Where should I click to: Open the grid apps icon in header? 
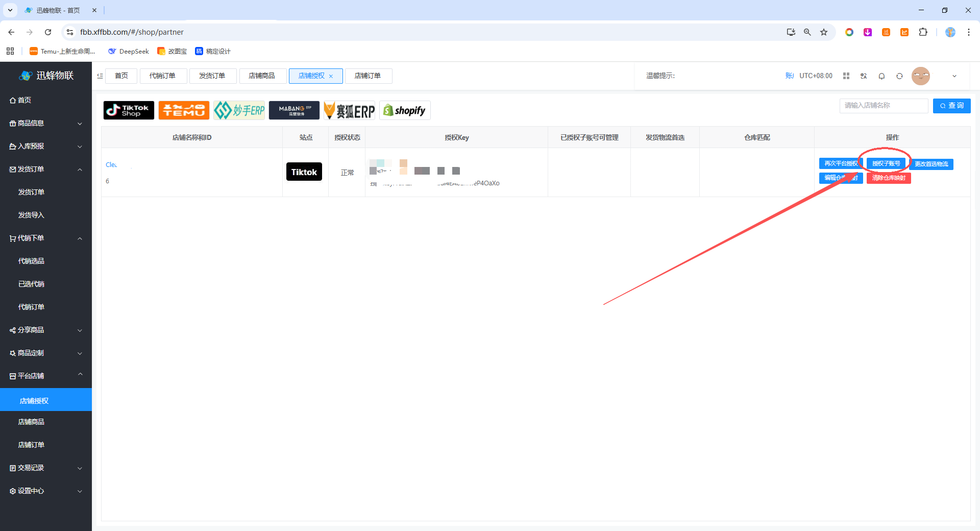[846, 76]
